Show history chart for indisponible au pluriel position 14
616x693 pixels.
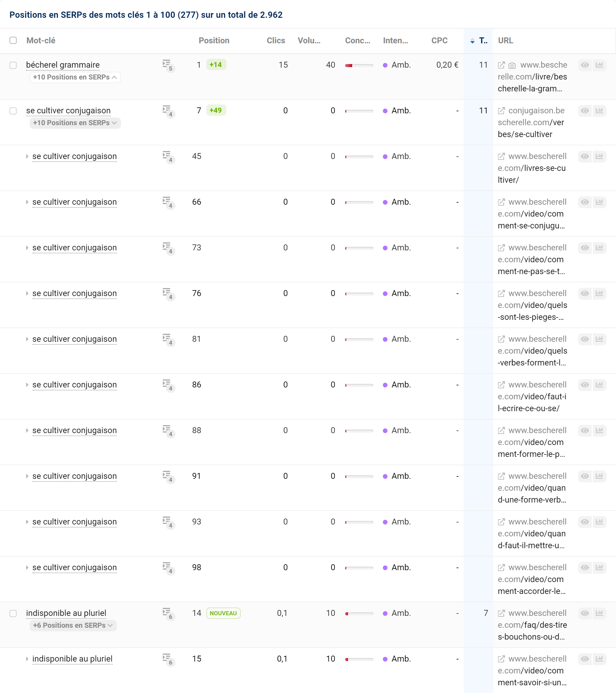tap(599, 613)
